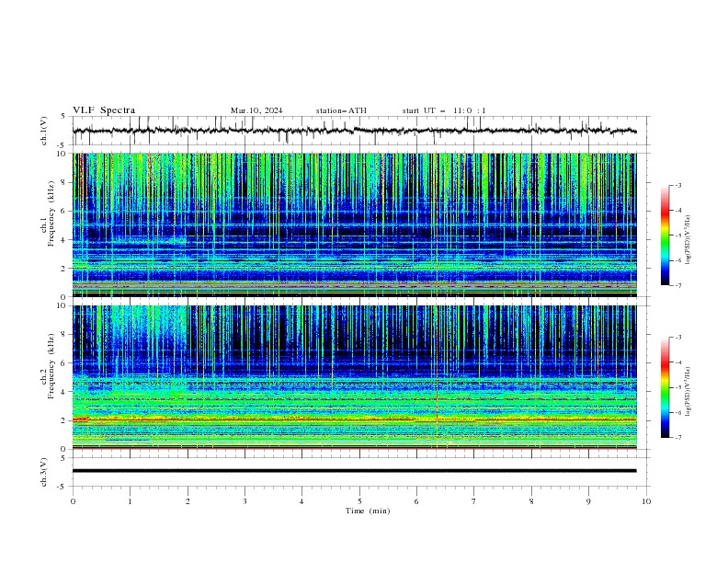Select the date label "Mar.10, 2024"
This screenshot has width=728, height=563.
tap(256, 110)
